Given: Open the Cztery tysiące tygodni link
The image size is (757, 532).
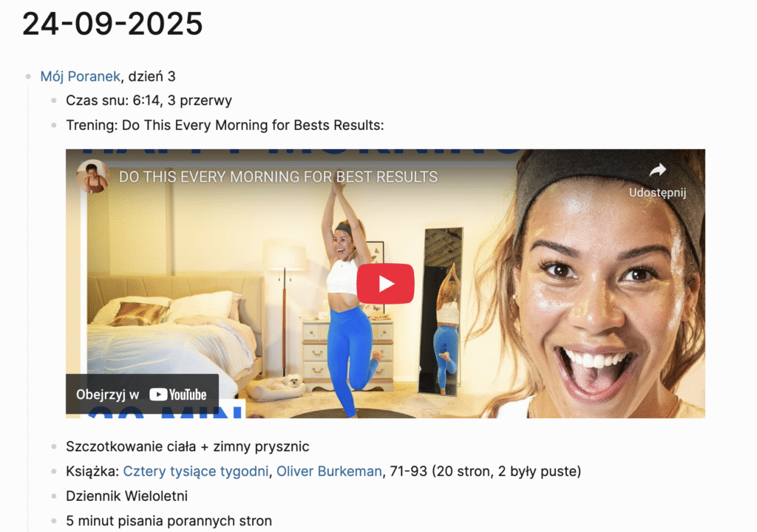Looking at the screenshot, I should 195,471.
